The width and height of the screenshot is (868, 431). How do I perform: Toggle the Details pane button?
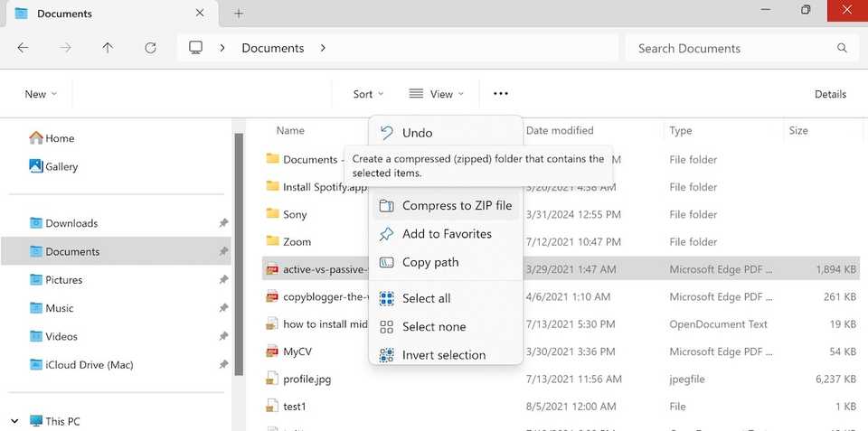coord(830,94)
